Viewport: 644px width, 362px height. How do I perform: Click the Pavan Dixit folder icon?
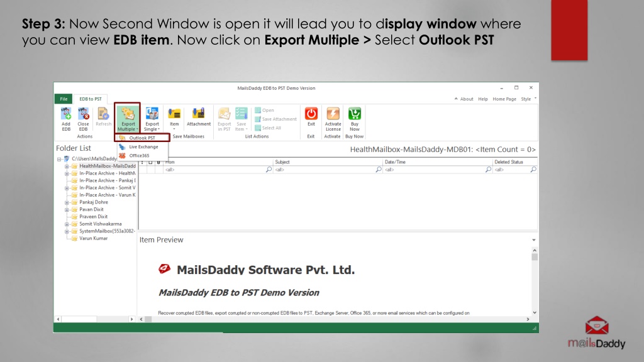(x=74, y=210)
